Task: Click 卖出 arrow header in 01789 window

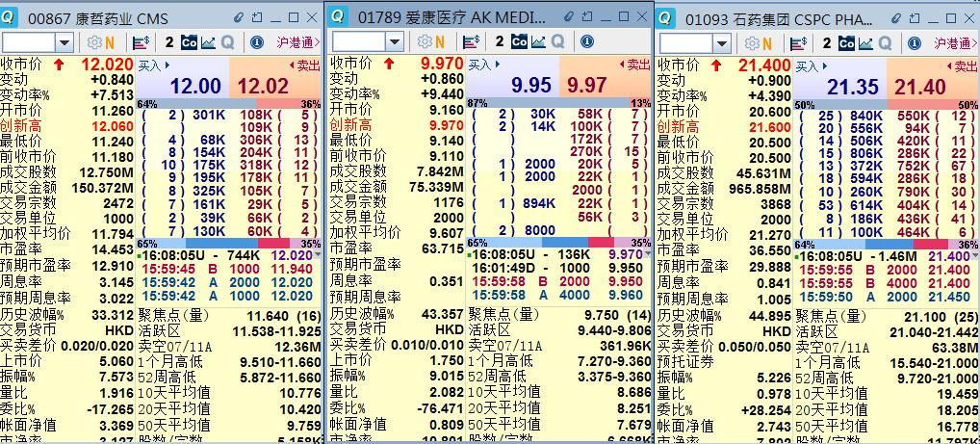Action: 634,64
